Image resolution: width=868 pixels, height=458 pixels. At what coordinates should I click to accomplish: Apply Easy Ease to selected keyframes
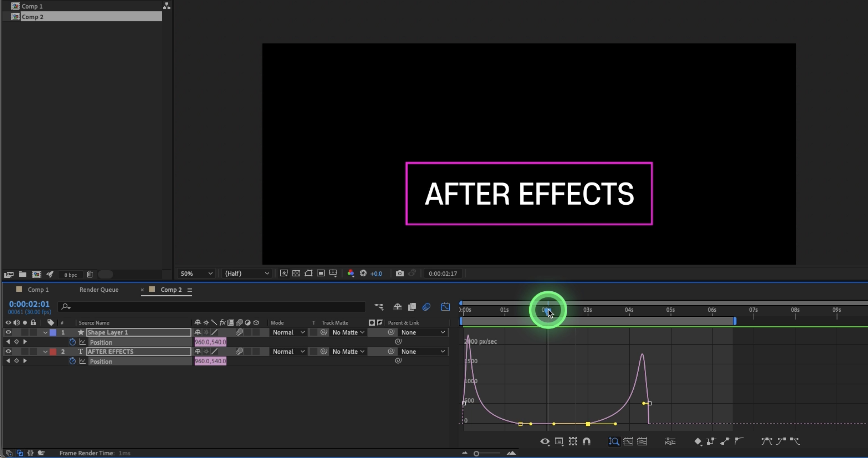coord(766,441)
